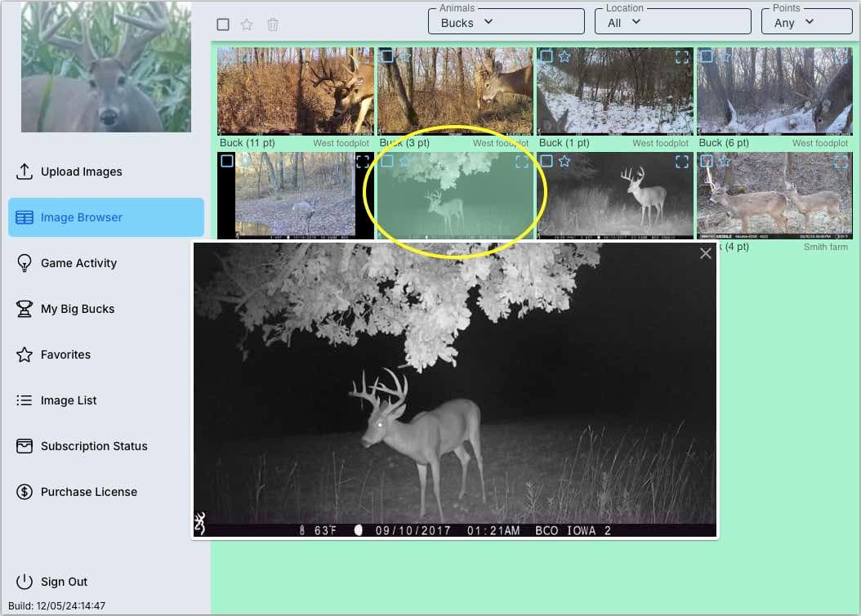Click the Upload Images tray icon
Screen dimensions: 861x616
click(x=25, y=172)
